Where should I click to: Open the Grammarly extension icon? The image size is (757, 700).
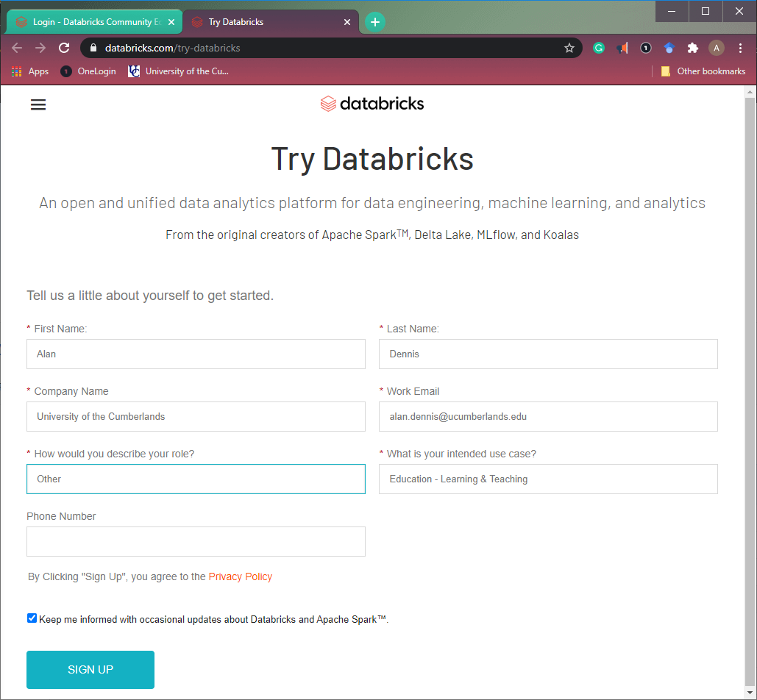pos(598,47)
